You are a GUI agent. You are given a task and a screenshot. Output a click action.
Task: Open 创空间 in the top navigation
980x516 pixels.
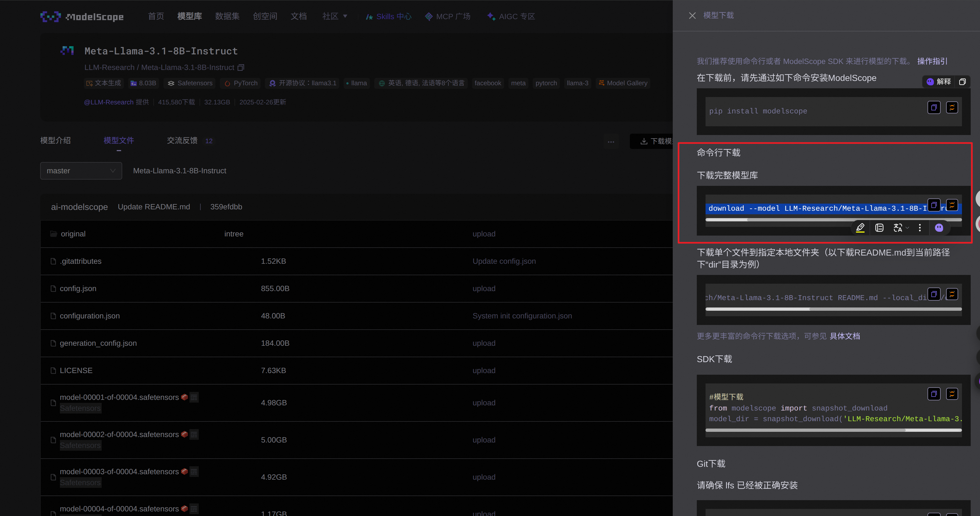pos(265,16)
